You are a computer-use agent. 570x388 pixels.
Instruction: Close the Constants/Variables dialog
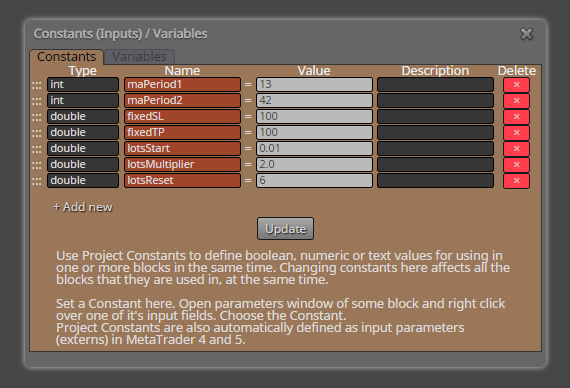tap(527, 34)
